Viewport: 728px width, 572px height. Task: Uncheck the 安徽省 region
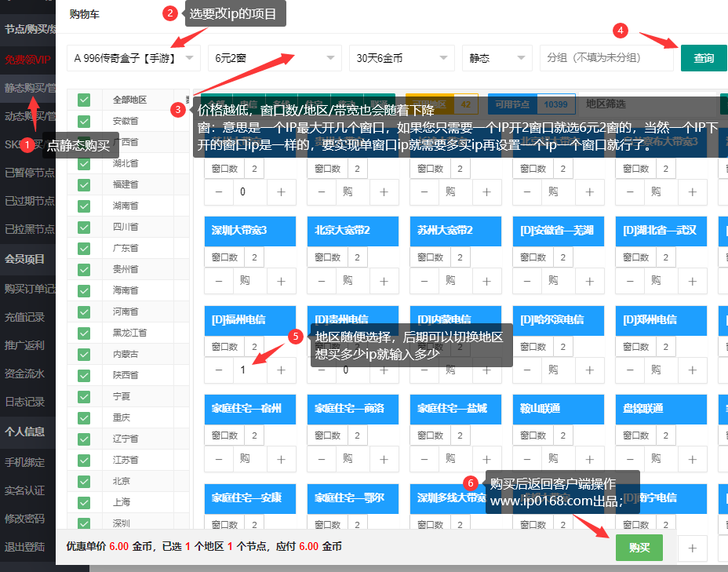(84, 121)
